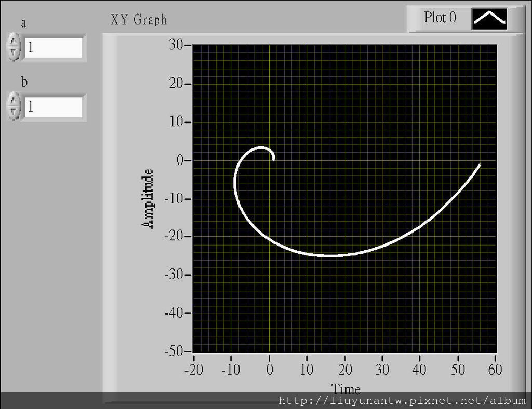Open the Plot 0 line style icon

point(489,19)
